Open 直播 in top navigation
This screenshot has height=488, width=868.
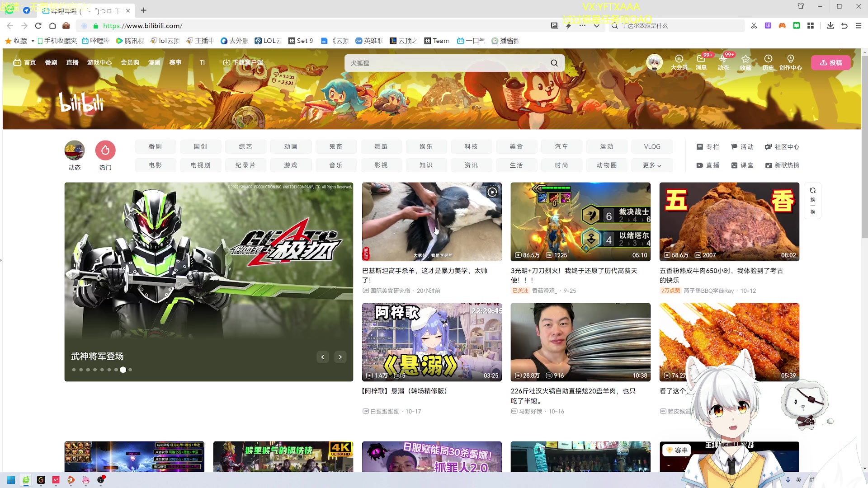click(x=72, y=62)
